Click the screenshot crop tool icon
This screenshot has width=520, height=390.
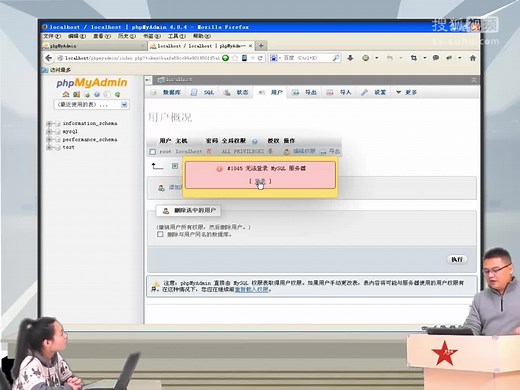(x=414, y=58)
